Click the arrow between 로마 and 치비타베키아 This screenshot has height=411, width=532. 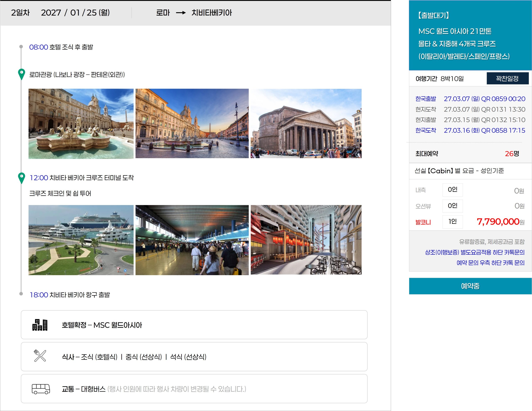[181, 13]
